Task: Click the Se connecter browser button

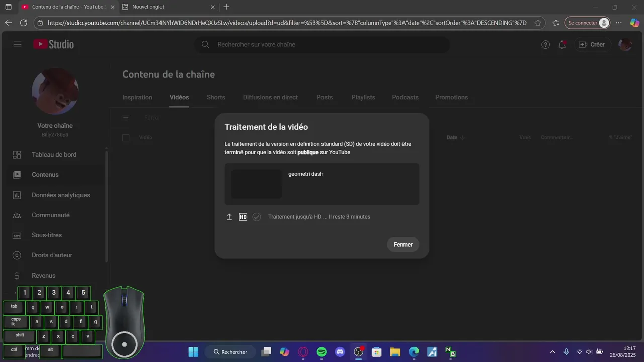Action: point(587,23)
